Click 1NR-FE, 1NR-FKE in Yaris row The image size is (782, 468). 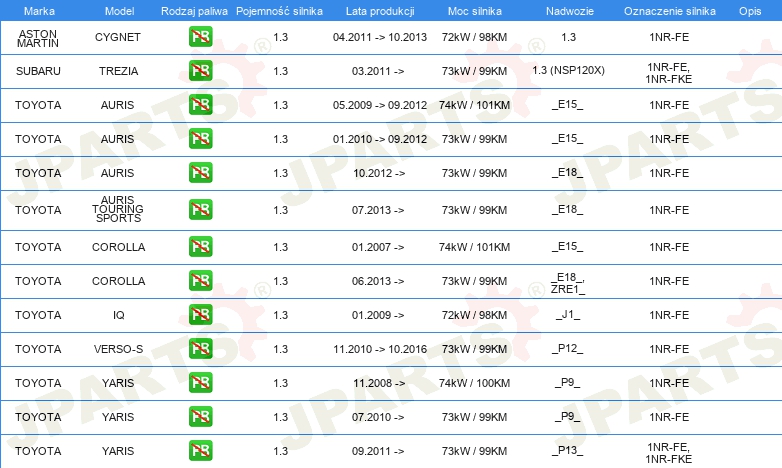(x=669, y=453)
